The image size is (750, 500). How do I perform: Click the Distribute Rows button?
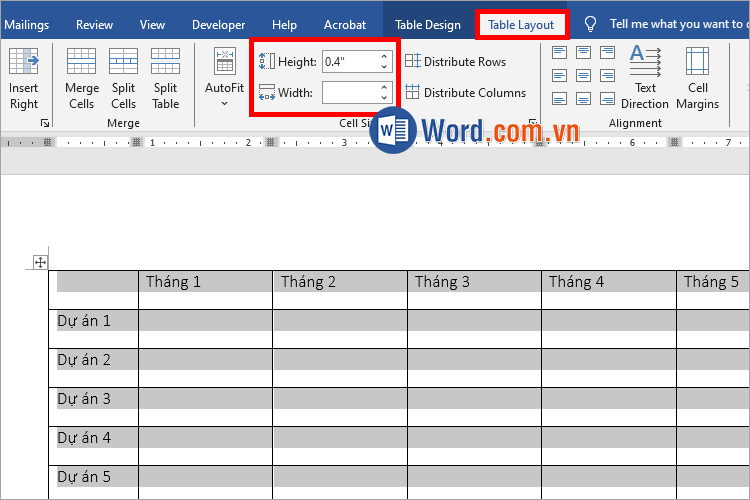[x=455, y=62]
